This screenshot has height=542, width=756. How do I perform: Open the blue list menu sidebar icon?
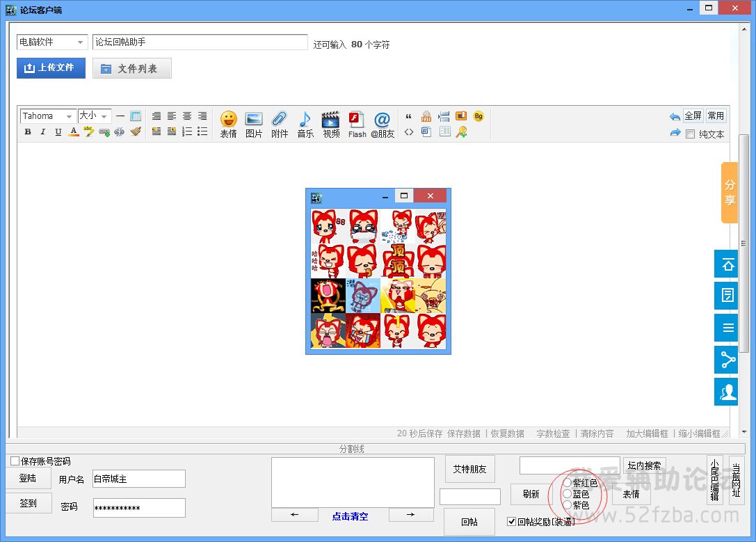pyautogui.click(x=726, y=328)
